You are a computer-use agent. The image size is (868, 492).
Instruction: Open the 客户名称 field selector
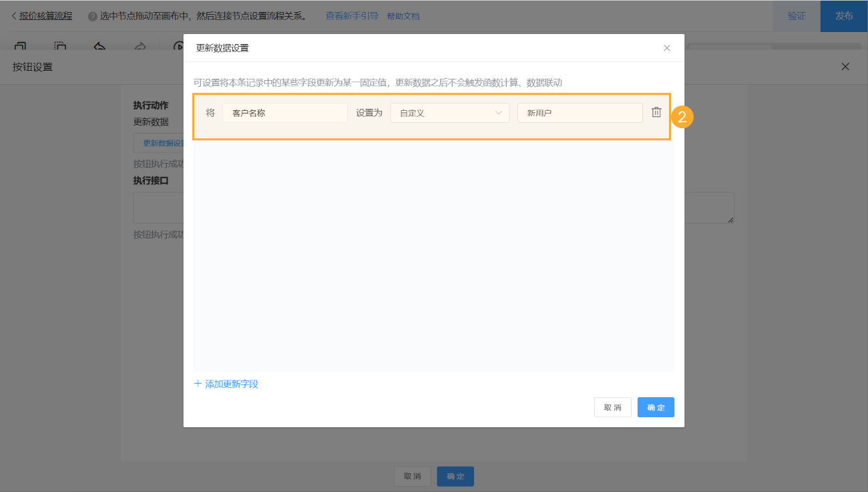[285, 113]
